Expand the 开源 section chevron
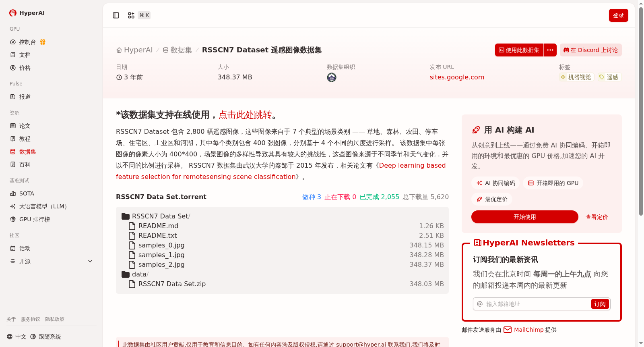The height and width of the screenshot is (347, 644). click(x=90, y=261)
